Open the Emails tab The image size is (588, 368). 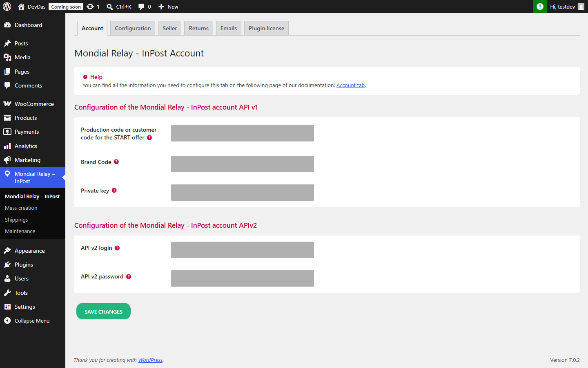(229, 28)
